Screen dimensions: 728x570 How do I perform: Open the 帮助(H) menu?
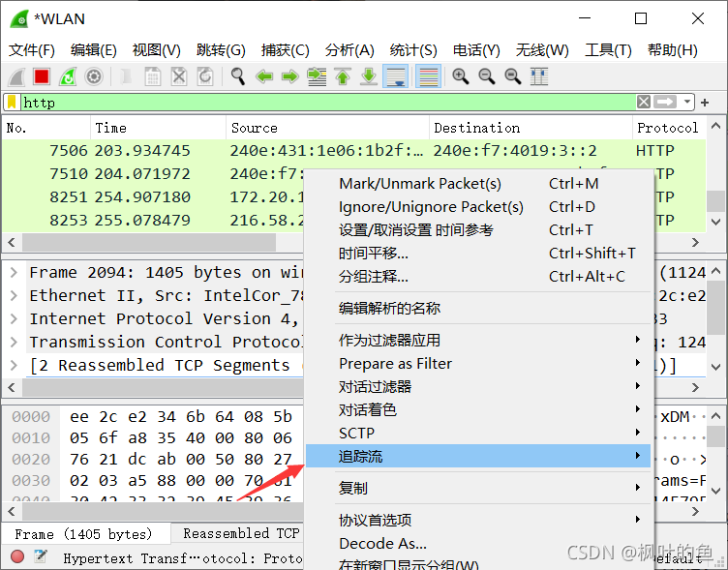click(x=672, y=50)
